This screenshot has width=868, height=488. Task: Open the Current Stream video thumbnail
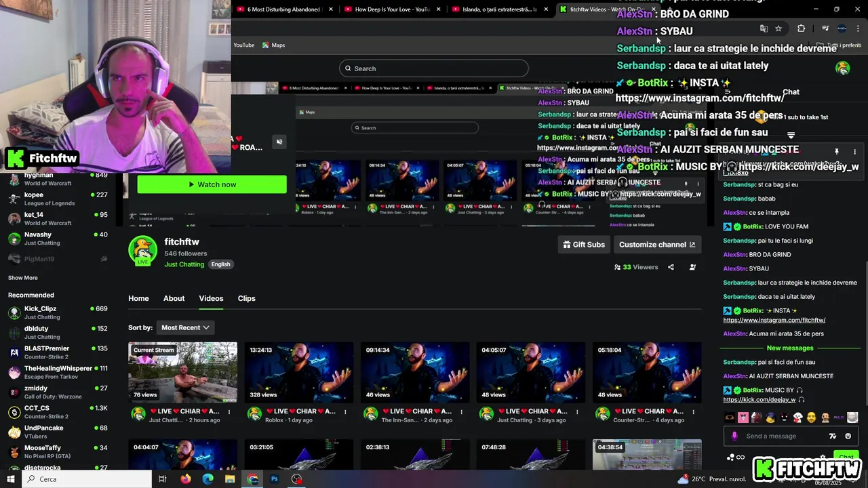tap(183, 372)
